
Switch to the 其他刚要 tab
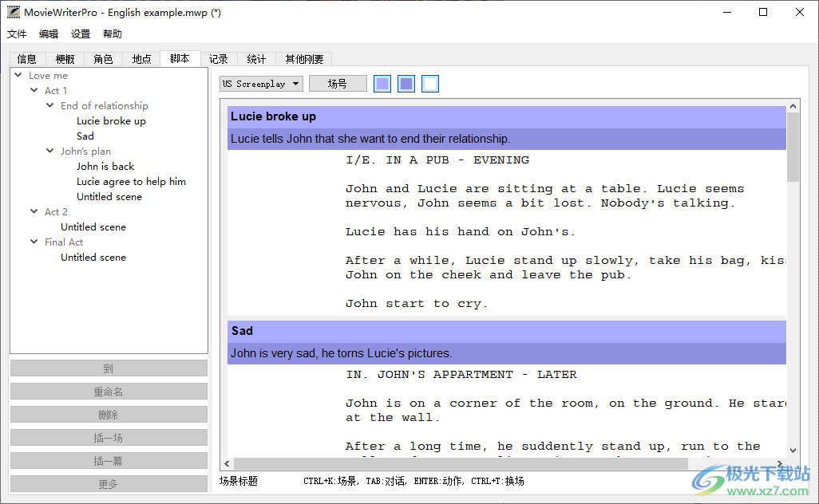coord(304,59)
